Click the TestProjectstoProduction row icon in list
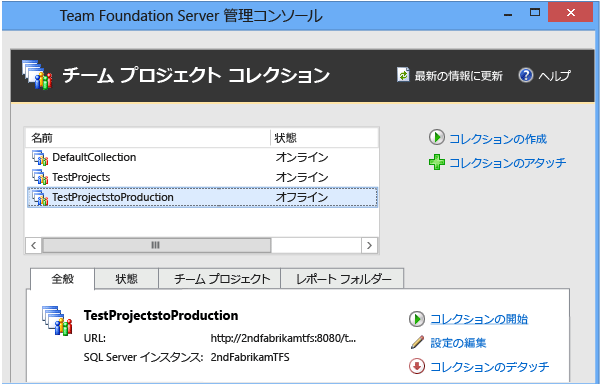 pos(40,197)
